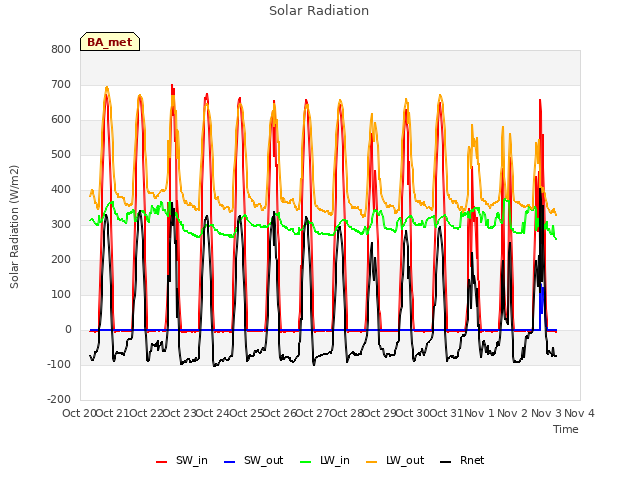Screen dimensions: 640x480
Task: Click the Nov 3 x-axis date label
Action: tap(547, 413)
